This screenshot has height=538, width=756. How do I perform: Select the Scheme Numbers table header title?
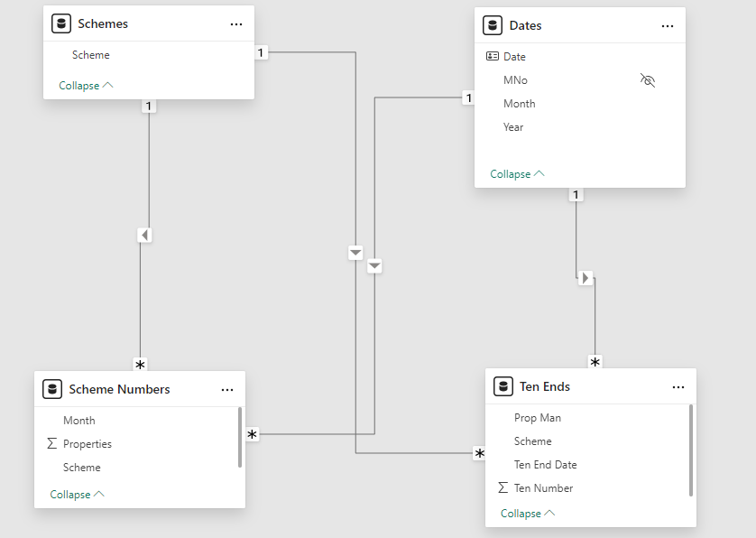coord(120,389)
